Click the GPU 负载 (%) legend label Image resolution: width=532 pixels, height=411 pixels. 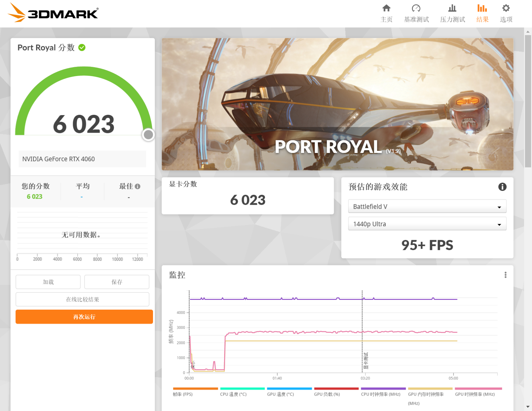point(327,394)
